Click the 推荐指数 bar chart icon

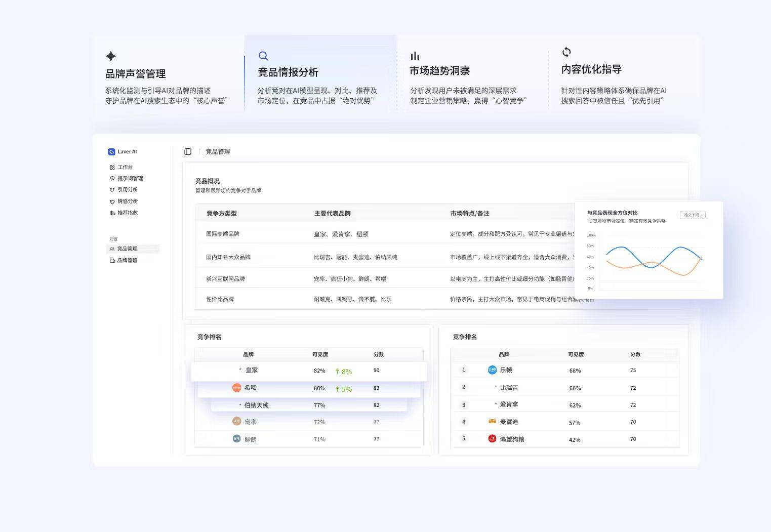point(112,213)
